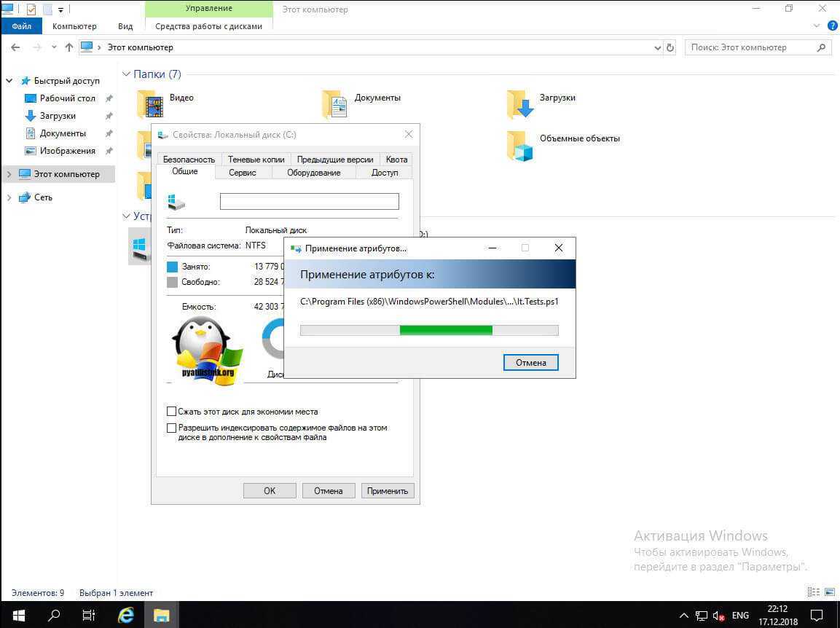The height and width of the screenshot is (628, 840).
Task: Collapse the Быстрый доступ tree node
Action: click(x=9, y=81)
